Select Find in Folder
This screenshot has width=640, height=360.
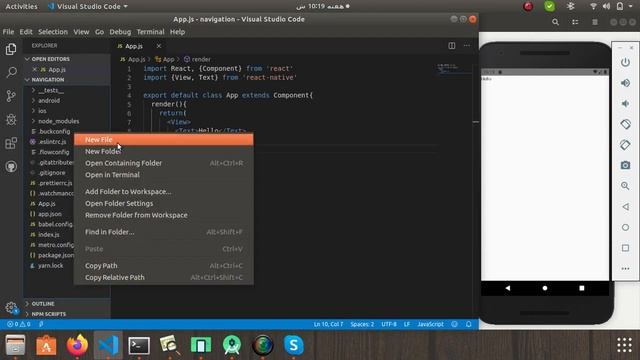[x=163, y=232]
